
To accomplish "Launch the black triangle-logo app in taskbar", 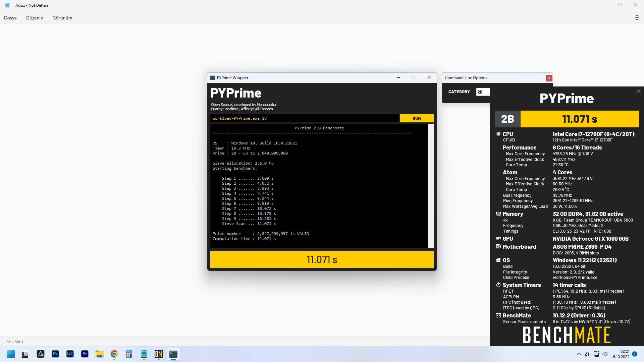I will 41,354.
